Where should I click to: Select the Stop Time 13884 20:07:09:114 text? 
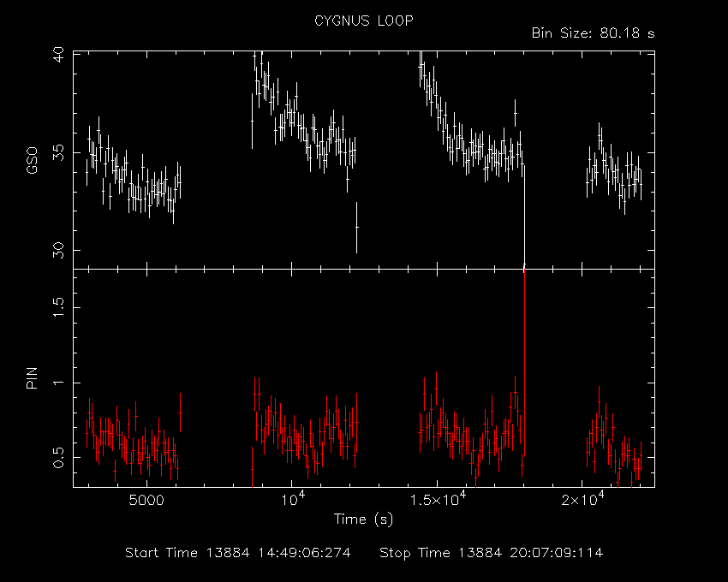tap(492, 553)
